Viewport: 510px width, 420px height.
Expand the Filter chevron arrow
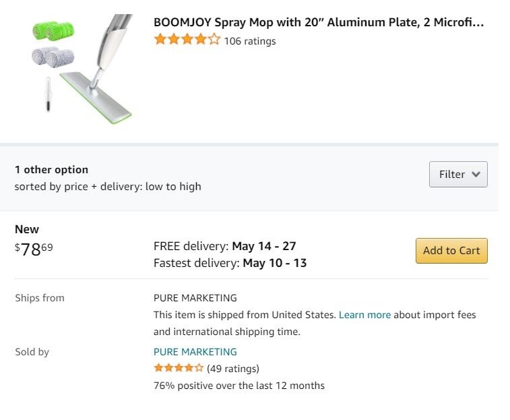pos(476,175)
